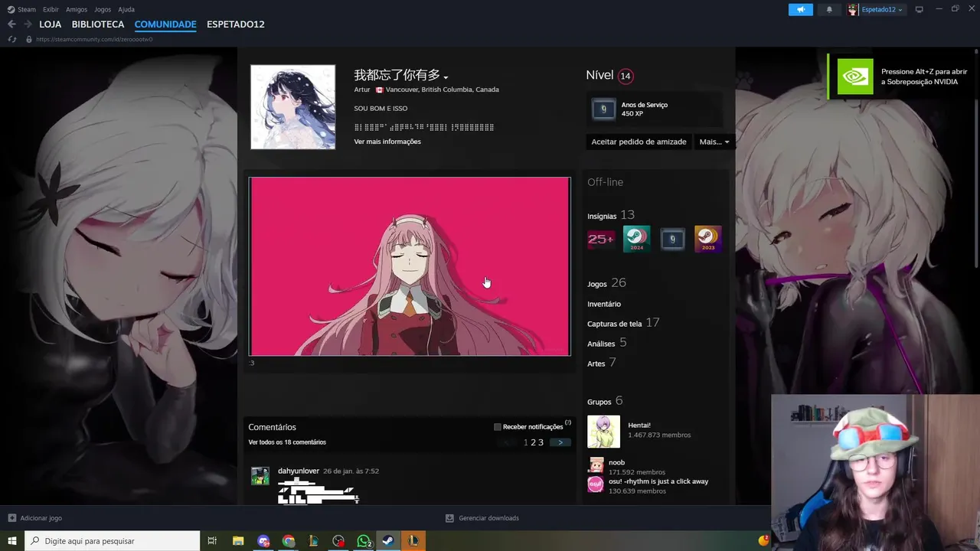The image size is (980, 551).
Task: Click the Steam 2024 badge
Action: [636, 240]
